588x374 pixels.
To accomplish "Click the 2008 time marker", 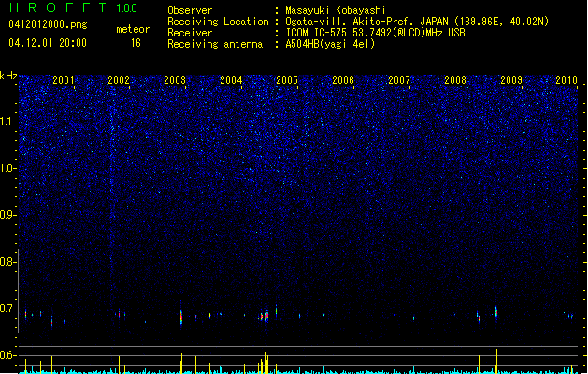I will click(455, 80).
